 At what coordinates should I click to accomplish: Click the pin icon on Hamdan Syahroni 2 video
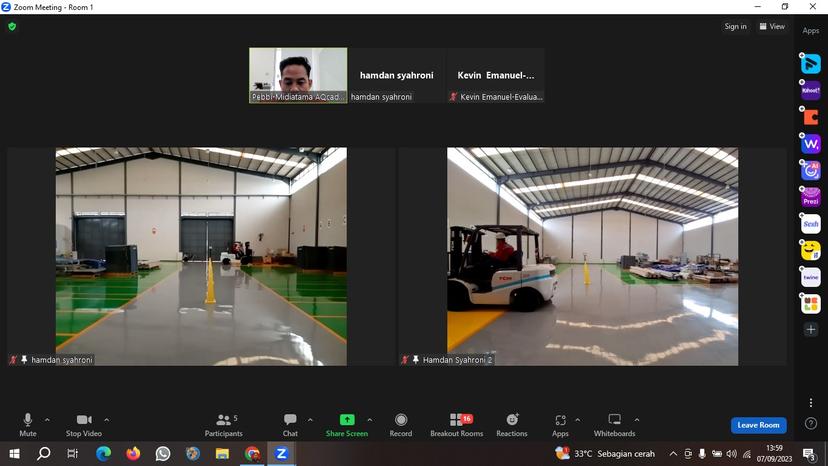(416, 360)
